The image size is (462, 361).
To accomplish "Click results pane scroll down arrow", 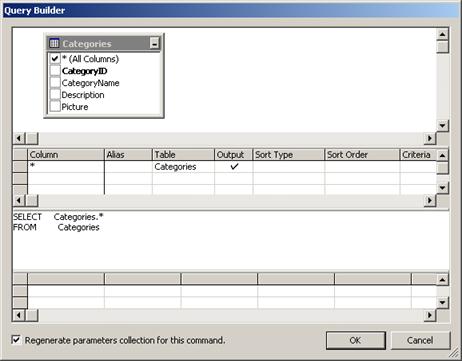I will 442,302.
